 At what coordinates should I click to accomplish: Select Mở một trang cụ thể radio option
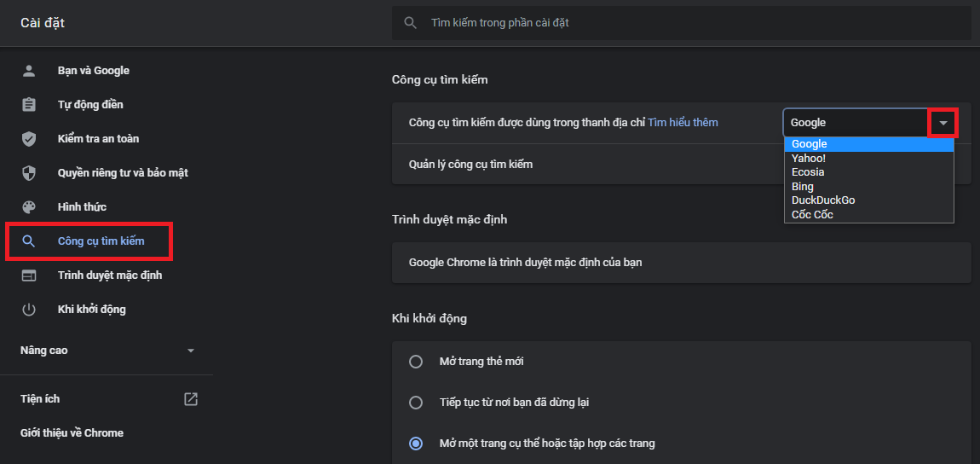[x=416, y=444]
